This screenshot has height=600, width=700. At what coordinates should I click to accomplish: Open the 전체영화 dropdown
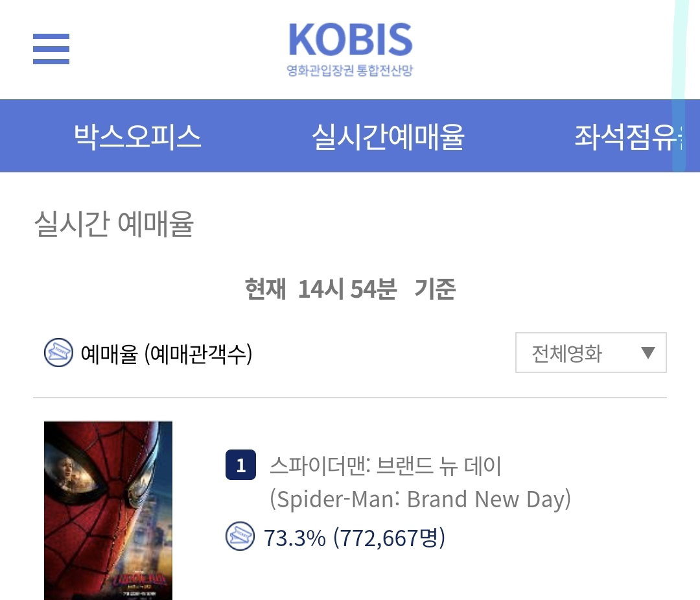pos(590,352)
